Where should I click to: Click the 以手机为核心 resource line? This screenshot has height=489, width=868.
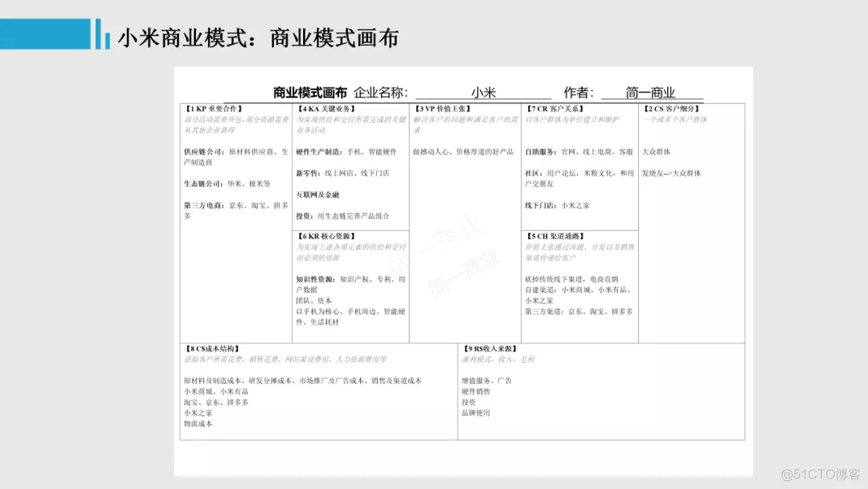351,316
